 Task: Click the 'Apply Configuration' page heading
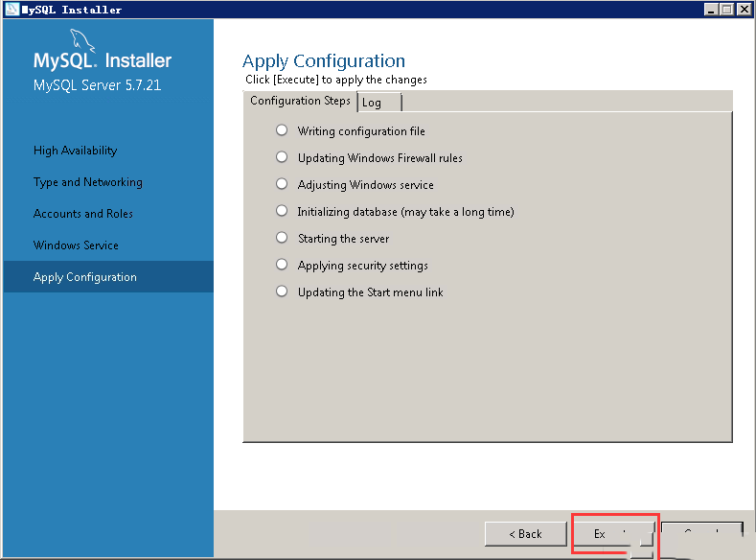tap(324, 61)
